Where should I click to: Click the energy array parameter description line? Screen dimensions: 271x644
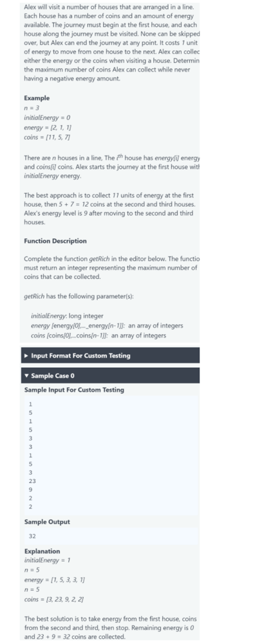[107, 326]
